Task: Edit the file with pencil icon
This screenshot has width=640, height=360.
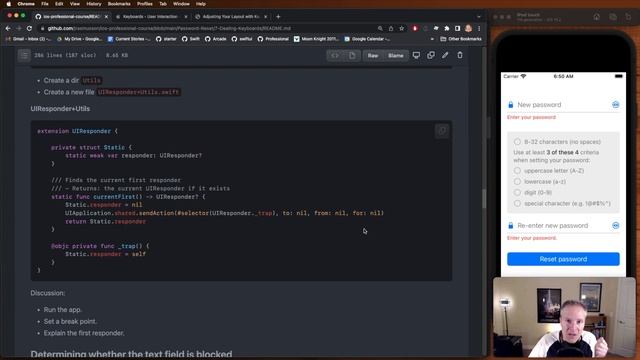Action: (x=445, y=55)
